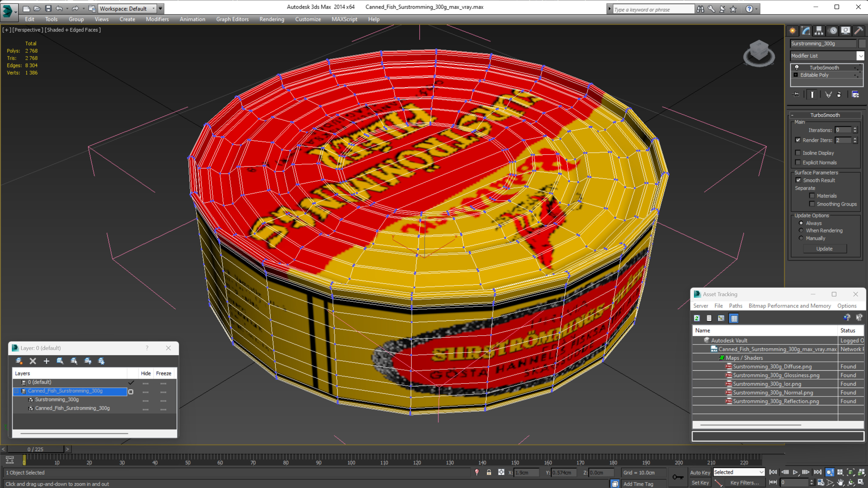The image size is (868, 488).
Task: Click the object color swatch
Action: tap(862, 43)
